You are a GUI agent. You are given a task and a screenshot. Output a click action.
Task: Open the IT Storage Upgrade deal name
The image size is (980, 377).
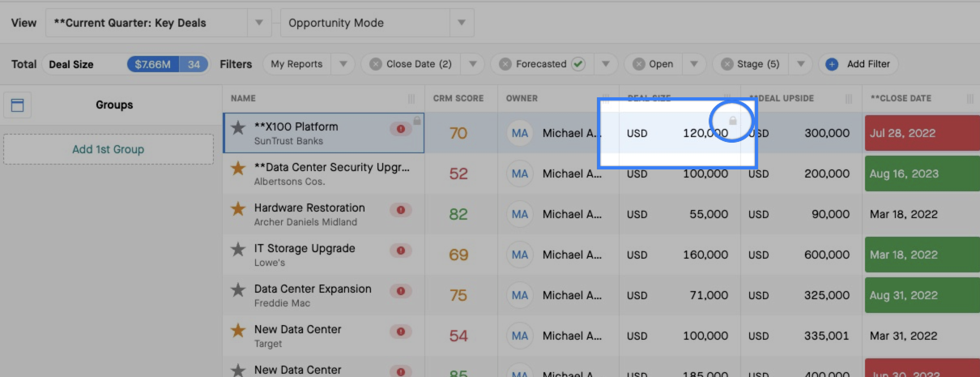point(305,248)
